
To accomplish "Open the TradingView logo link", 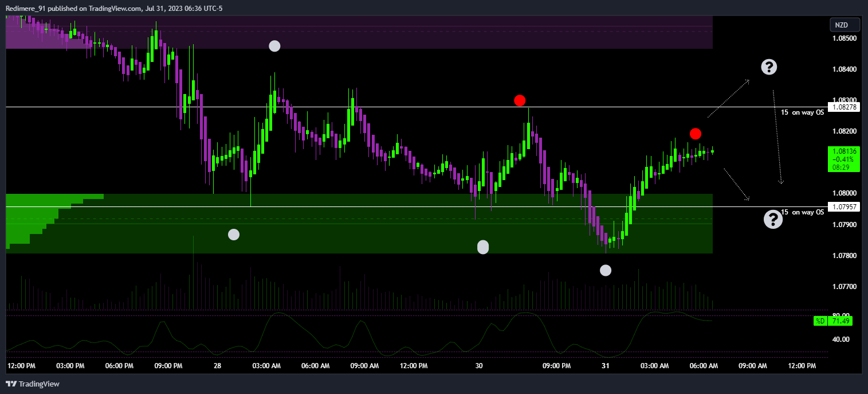I will click(x=33, y=384).
